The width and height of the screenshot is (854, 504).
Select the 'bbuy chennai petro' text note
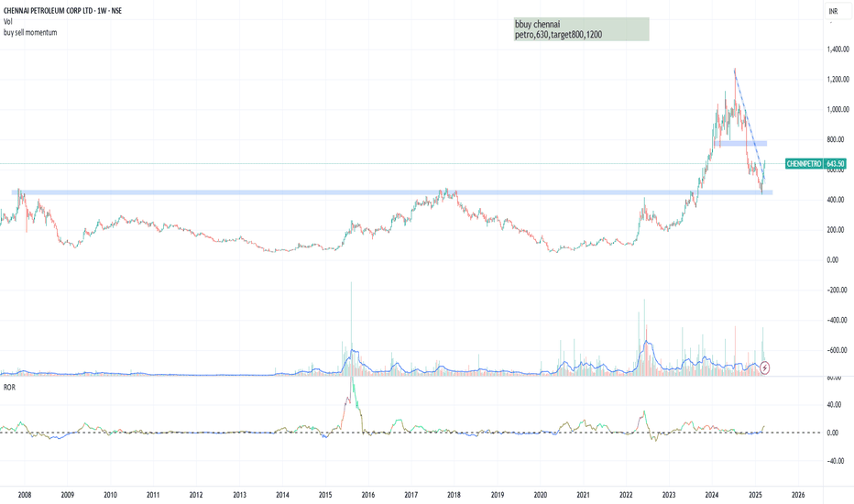(x=581, y=29)
